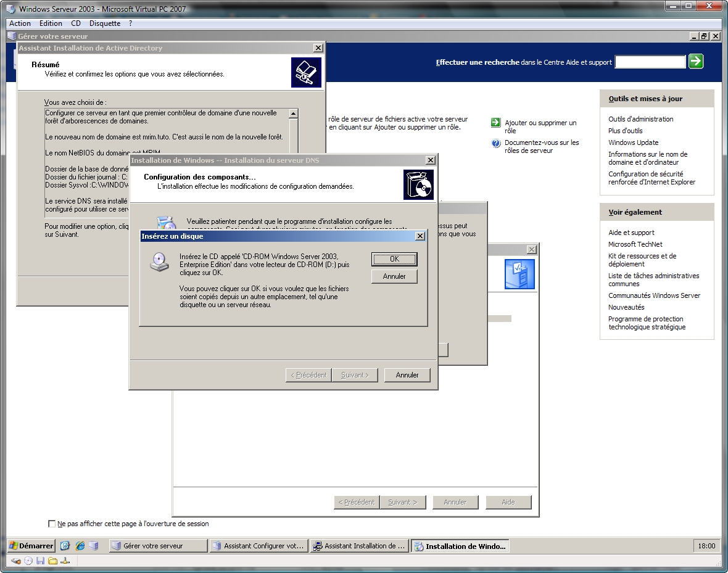This screenshot has width=728, height=573.
Task: Open Programme de protection technologique stratégique link
Action: 647,323
